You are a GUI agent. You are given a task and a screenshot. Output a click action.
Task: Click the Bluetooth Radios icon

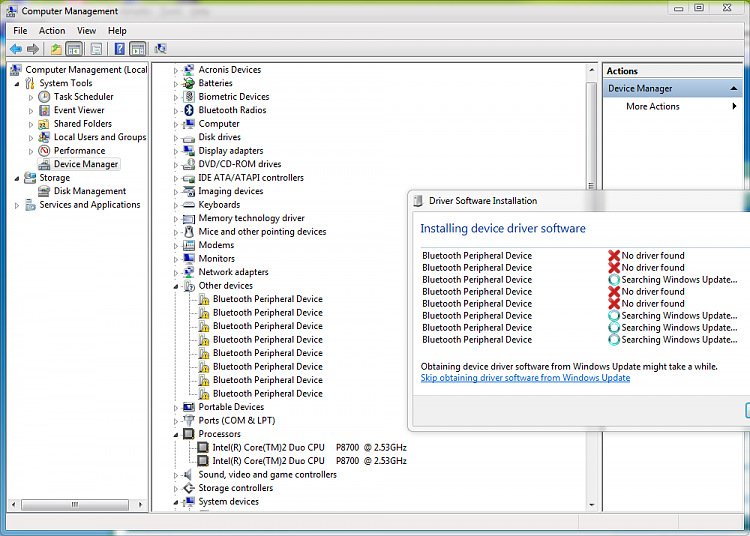(x=189, y=110)
